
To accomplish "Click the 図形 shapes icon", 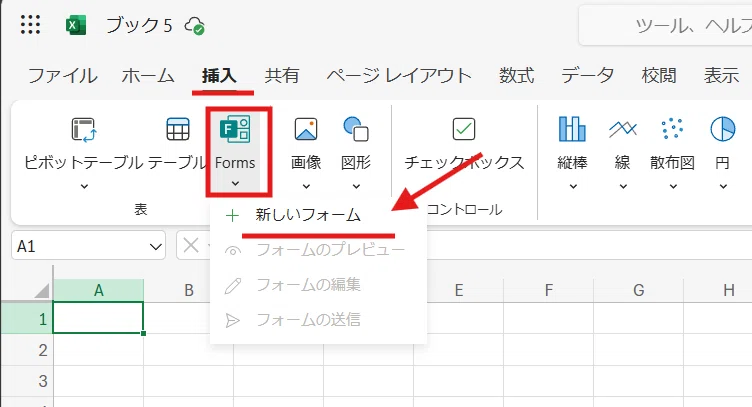I will [356, 129].
